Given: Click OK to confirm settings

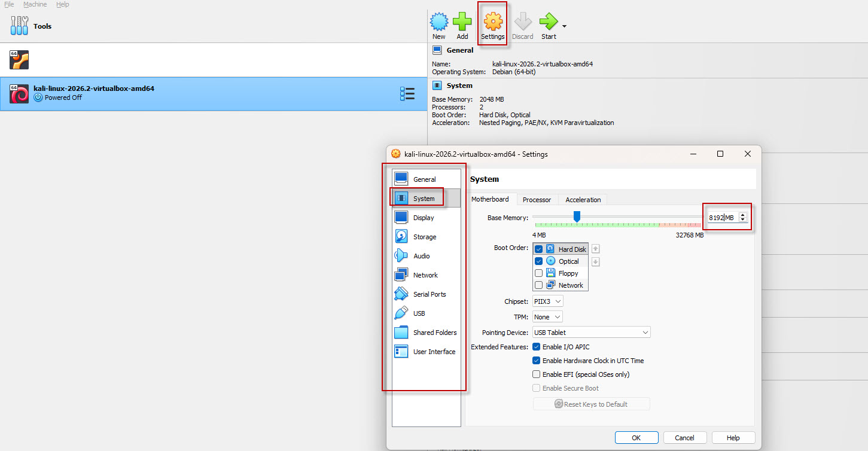Looking at the screenshot, I should pos(636,438).
